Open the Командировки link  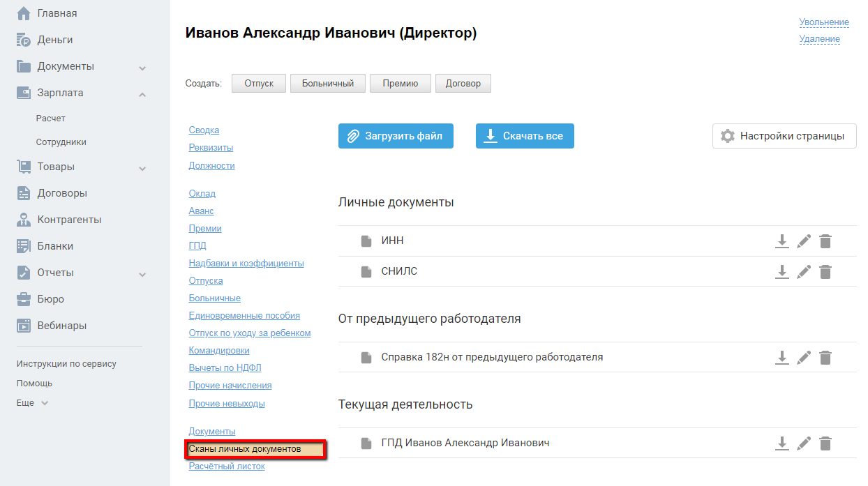click(x=219, y=351)
